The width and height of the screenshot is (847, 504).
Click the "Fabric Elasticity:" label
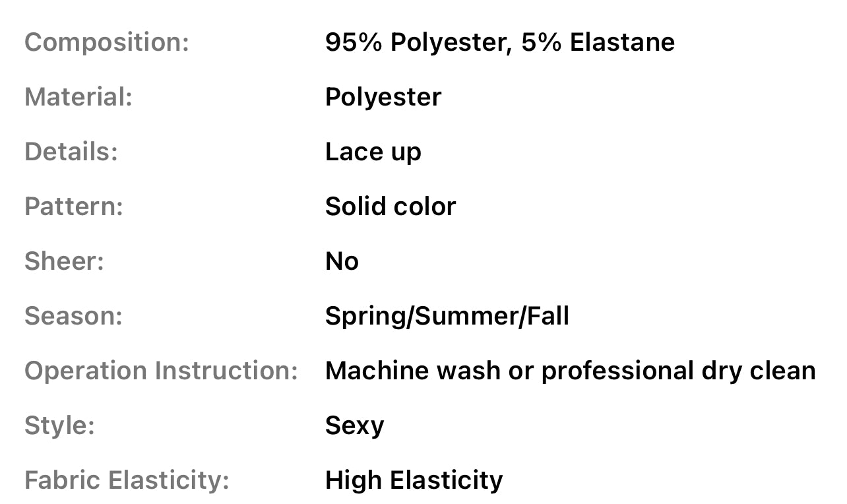point(127,481)
